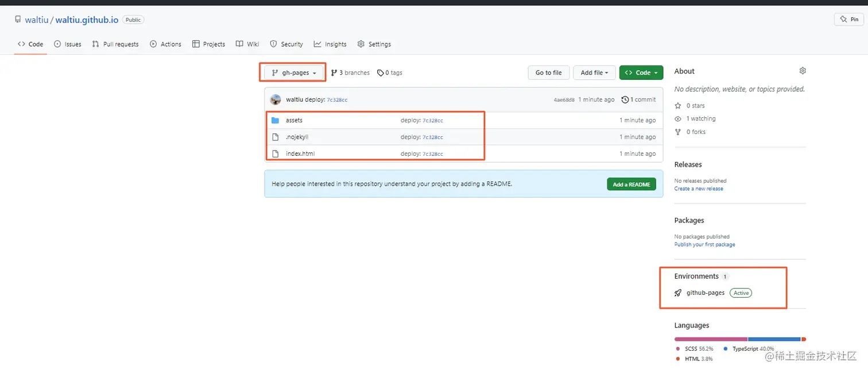This screenshot has width=868, height=373.
Task: Click the waltiu avatar in commit bar
Action: click(x=276, y=99)
